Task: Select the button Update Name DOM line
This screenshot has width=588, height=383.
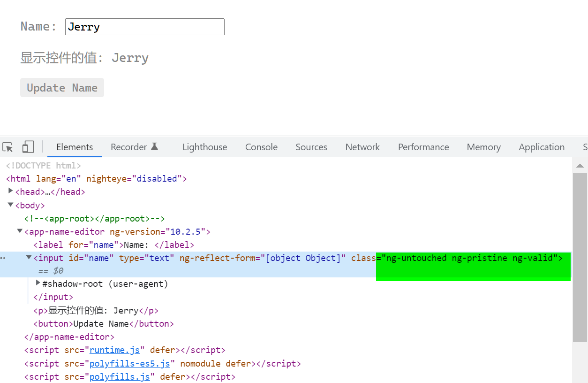Action: (104, 324)
